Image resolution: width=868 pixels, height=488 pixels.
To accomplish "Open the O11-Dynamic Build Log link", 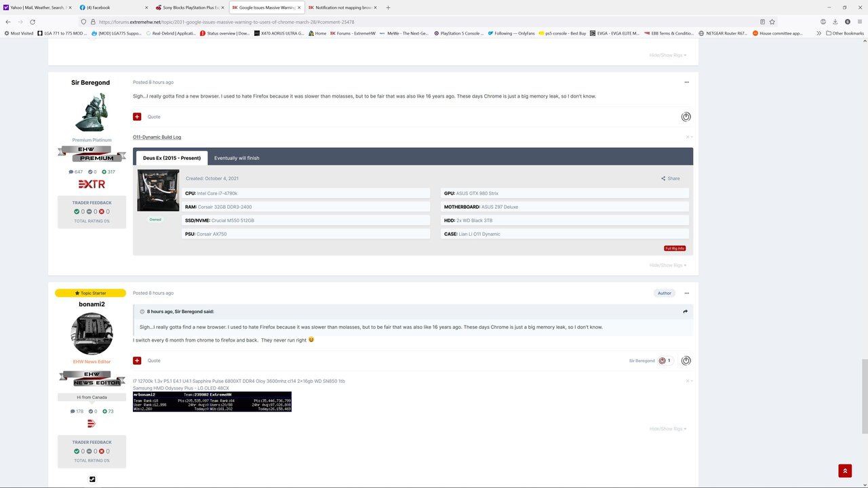I will [x=156, y=136].
